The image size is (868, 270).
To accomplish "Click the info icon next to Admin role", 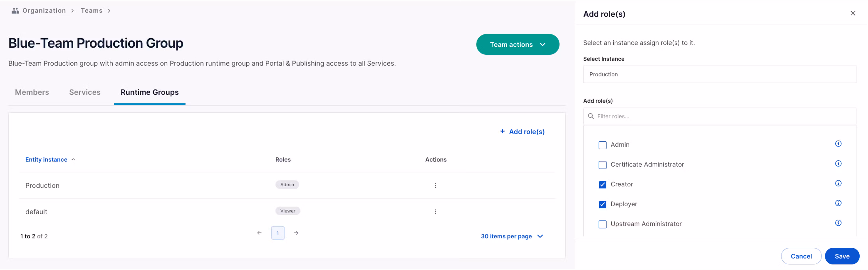I will point(838,144).
